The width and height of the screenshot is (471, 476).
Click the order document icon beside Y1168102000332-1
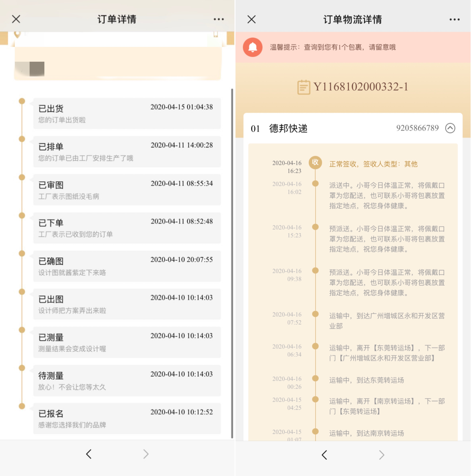pyautogui.click(x=304, y=87)
